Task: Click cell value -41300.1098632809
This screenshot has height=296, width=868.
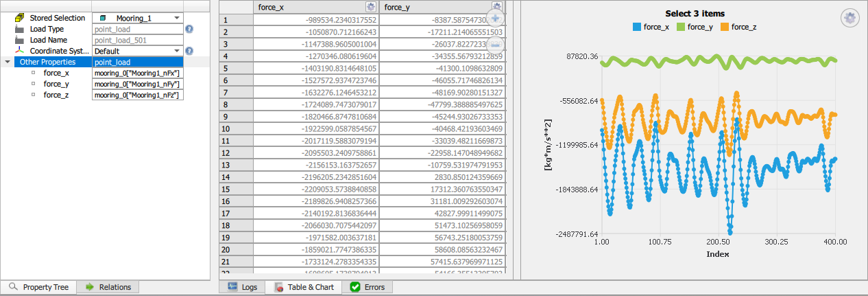Action: click(442, 68)
